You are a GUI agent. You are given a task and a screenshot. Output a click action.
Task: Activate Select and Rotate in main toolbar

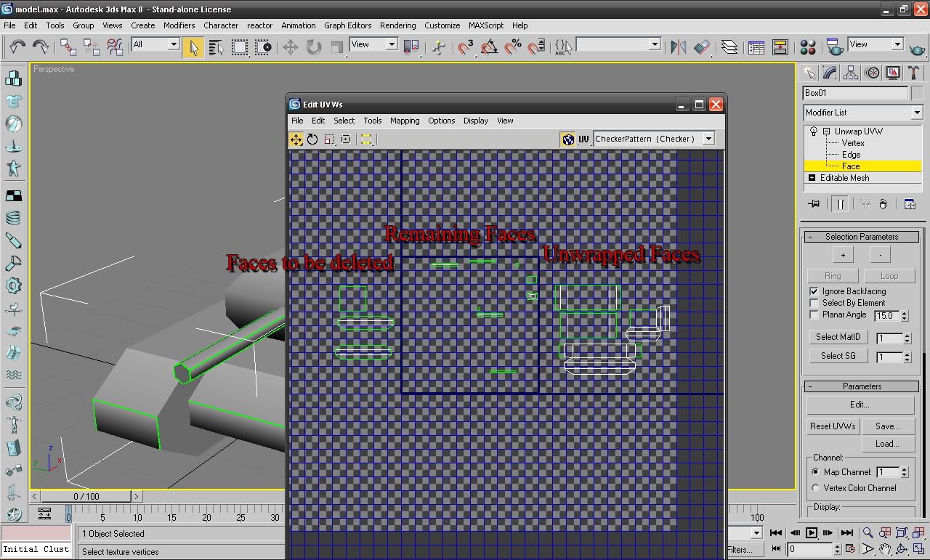(x=314, y=47)
